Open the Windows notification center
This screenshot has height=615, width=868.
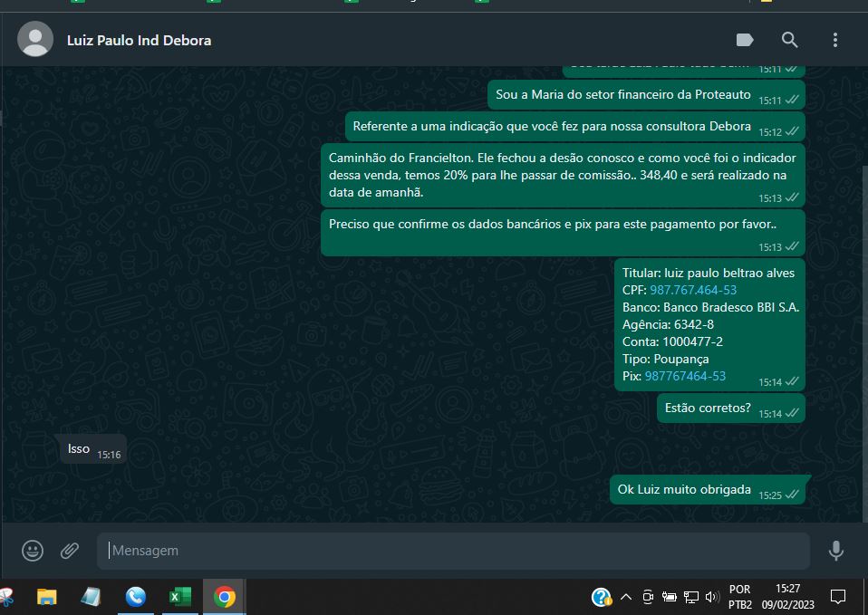coord(838,597)
